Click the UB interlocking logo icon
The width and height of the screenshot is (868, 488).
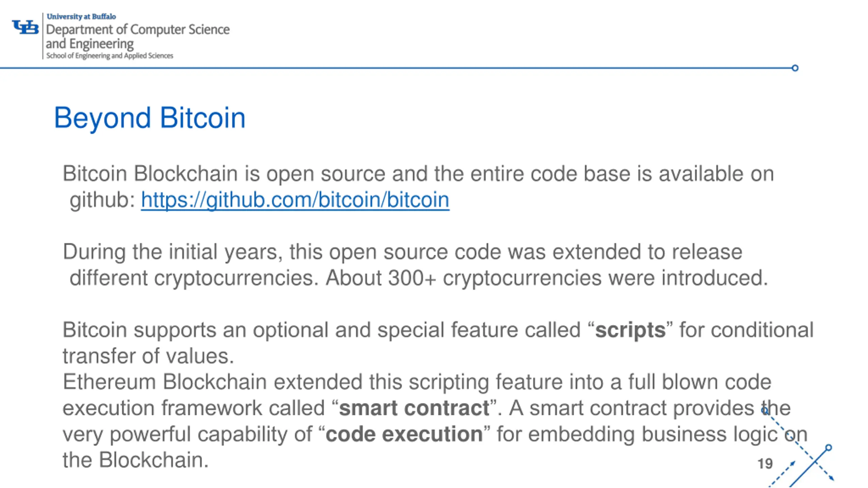[25, 27]
